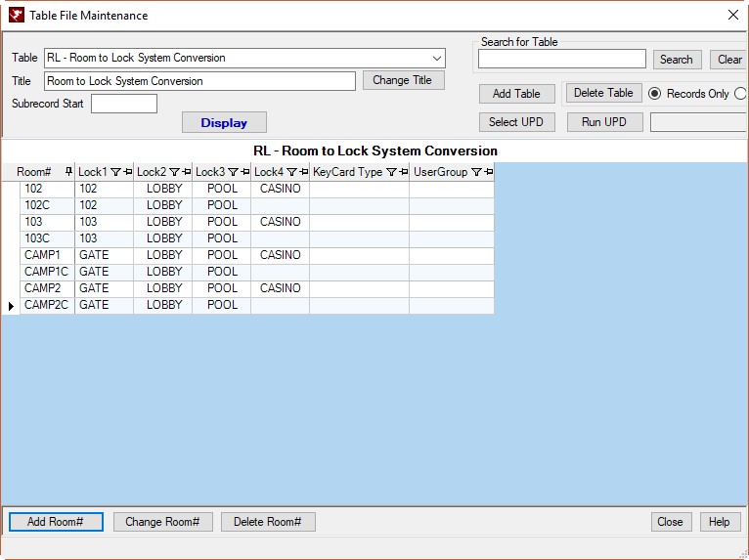749x560 pixels.
Task: Open Help from bottom button
Action: [x=720, y=522]
